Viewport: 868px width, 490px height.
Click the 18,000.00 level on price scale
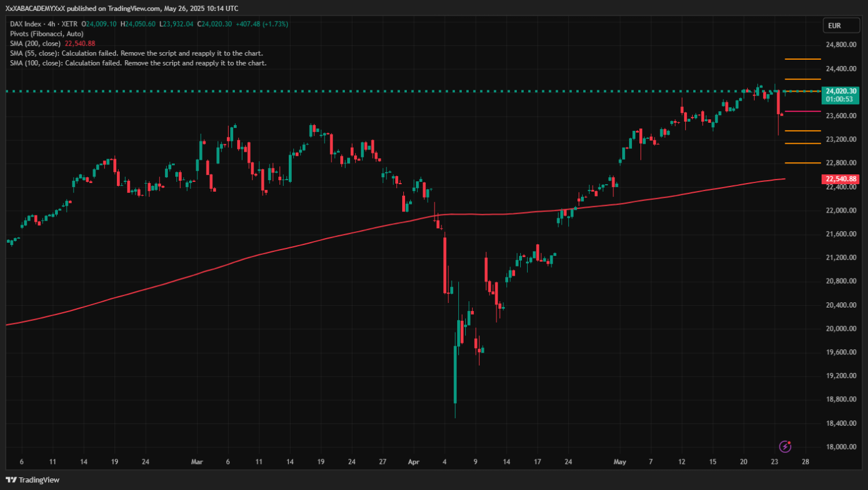point(841,447)
